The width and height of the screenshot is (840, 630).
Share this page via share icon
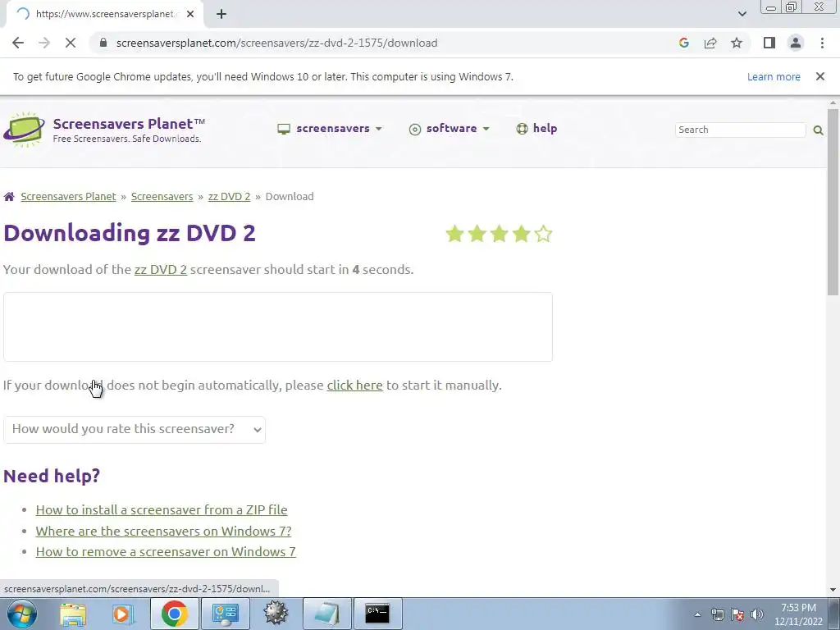tap(710, 43)
